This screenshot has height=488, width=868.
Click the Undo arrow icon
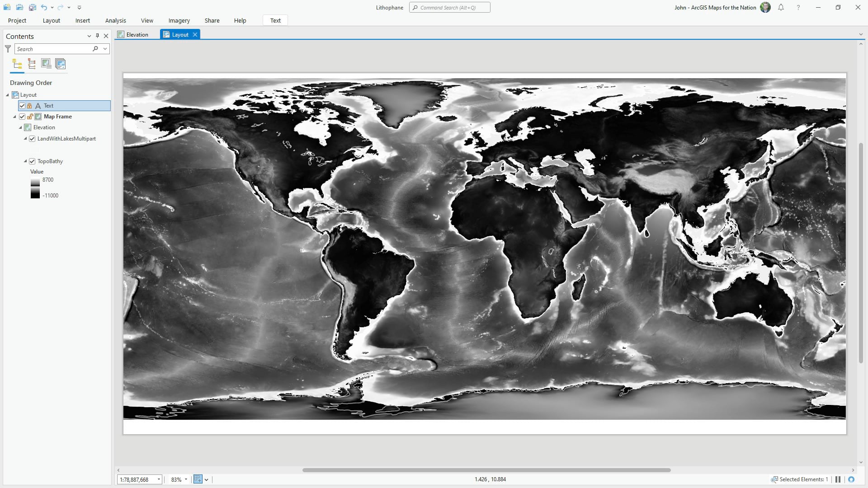click(x=44, y=7)
